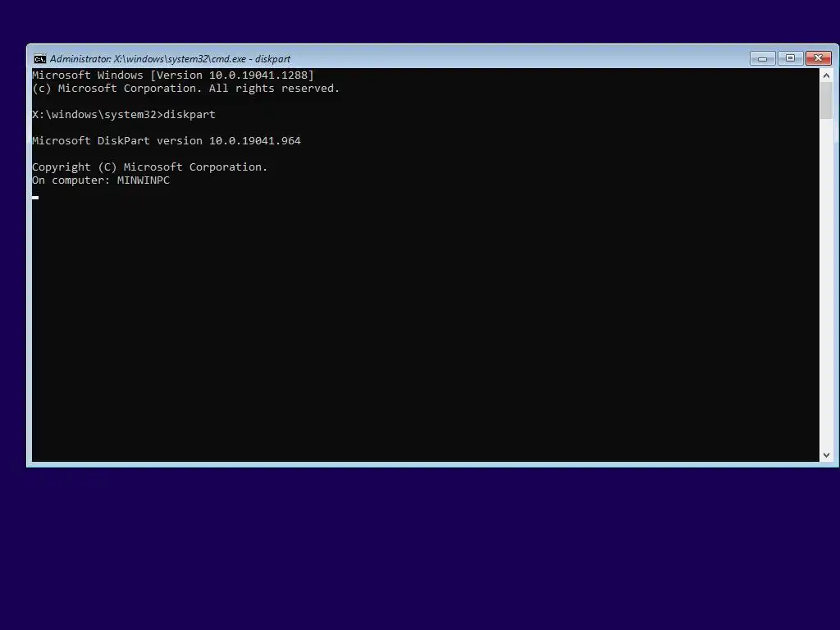Click the scrollbar up arrow
The width and height of the screenshot is (840, 630).
[826, 75]
